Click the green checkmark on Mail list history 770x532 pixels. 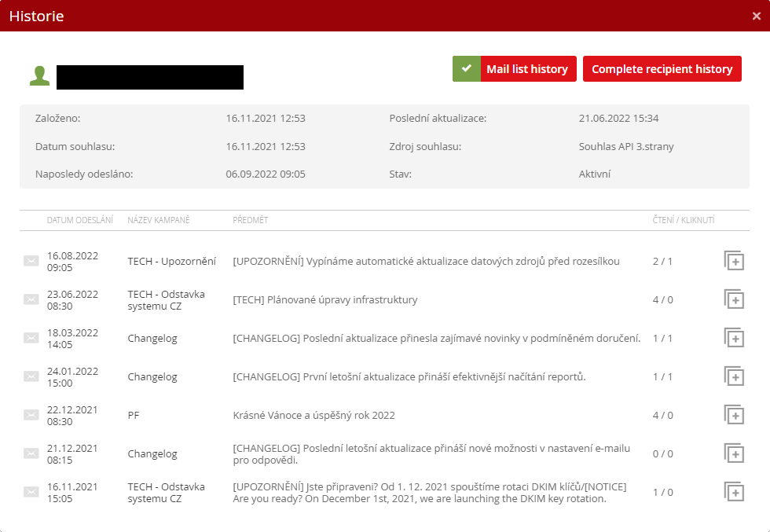(x=467, y=69)
